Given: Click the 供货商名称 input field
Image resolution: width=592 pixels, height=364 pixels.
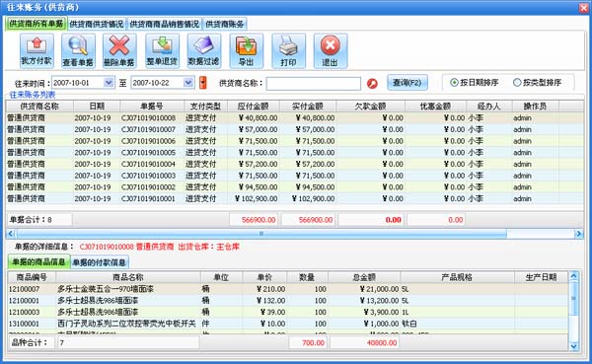Looking at the screenshot, I should tap(314, 84).
